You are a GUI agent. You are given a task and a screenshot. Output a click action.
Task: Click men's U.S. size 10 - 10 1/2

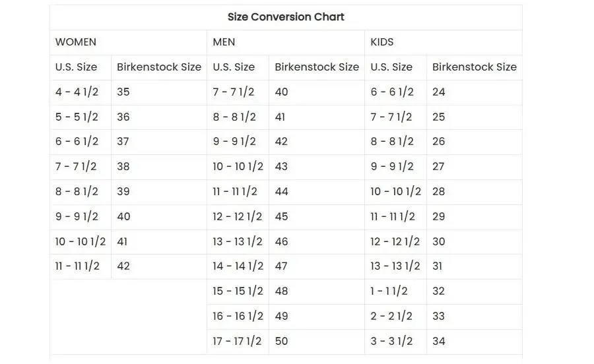(x=238, y=167)
